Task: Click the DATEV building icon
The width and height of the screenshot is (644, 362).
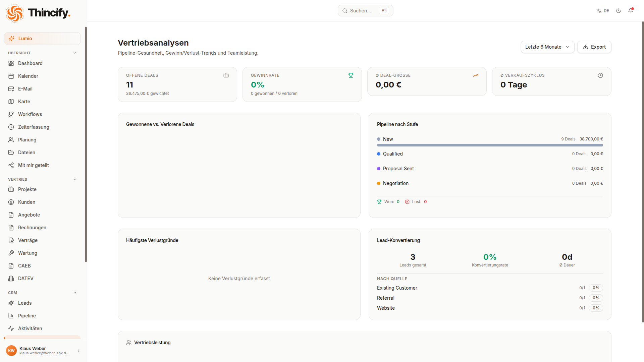Action: coord(11,279)
